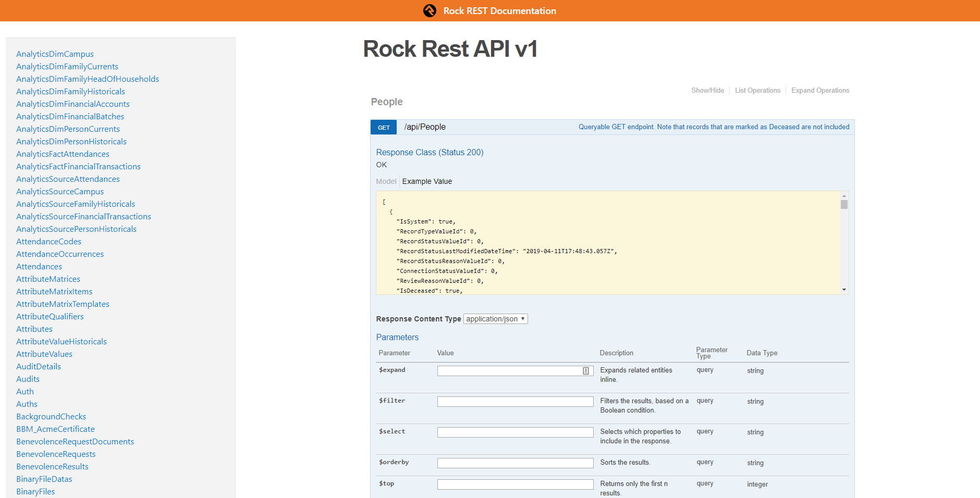Open AnalyticsSourceFamilyHistoricals link
This screenshot has width=980, height=498.
point(76,204)
